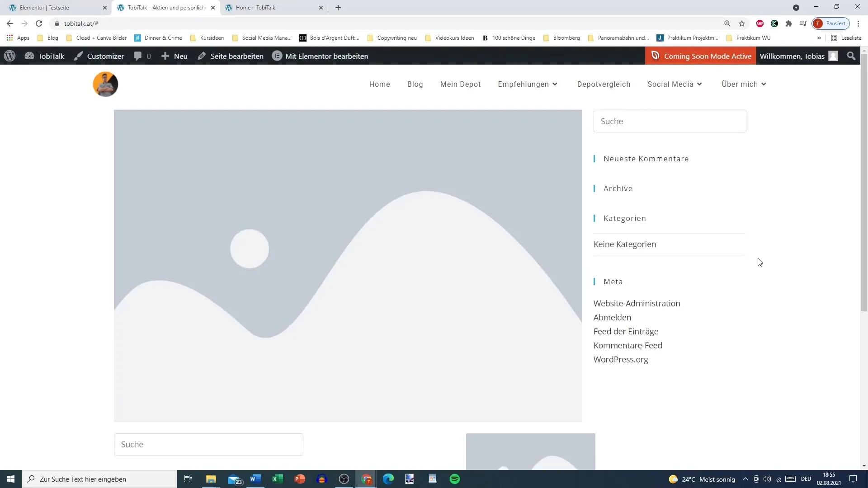Click the Adblock Plus extension icon

[x=760, y=23]
